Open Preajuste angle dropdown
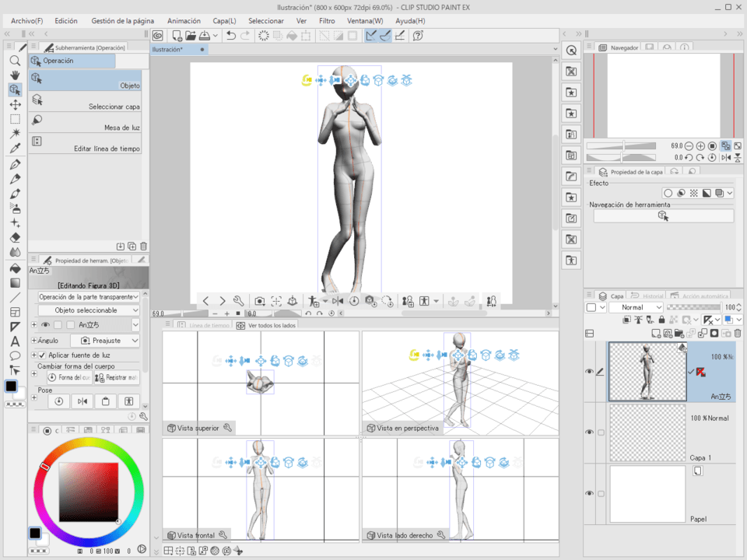This screenshot has height=560, width=747. 105,341
